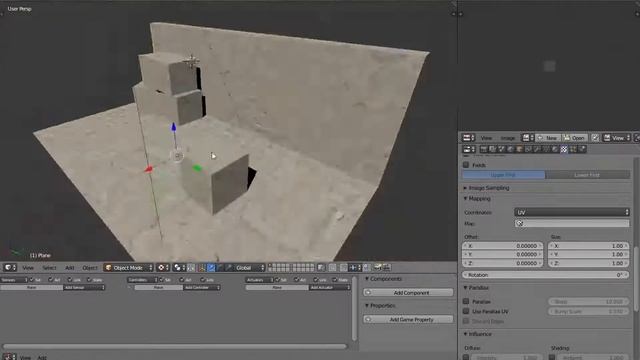Image resolution: width=640 pixels, height=360 pixels.
Task: Toggle the Controllers Link checkbox
Action: click(x=202, y=280)
